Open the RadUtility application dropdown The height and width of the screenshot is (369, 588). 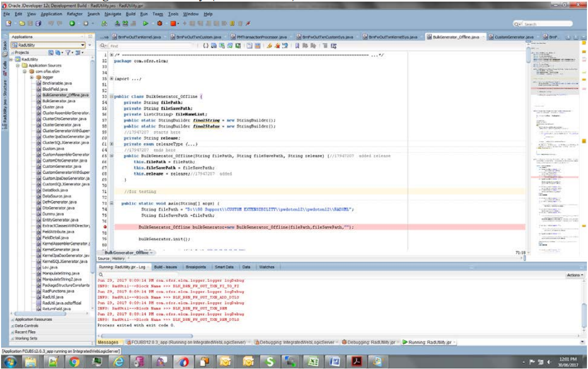(x=82, y=45)
